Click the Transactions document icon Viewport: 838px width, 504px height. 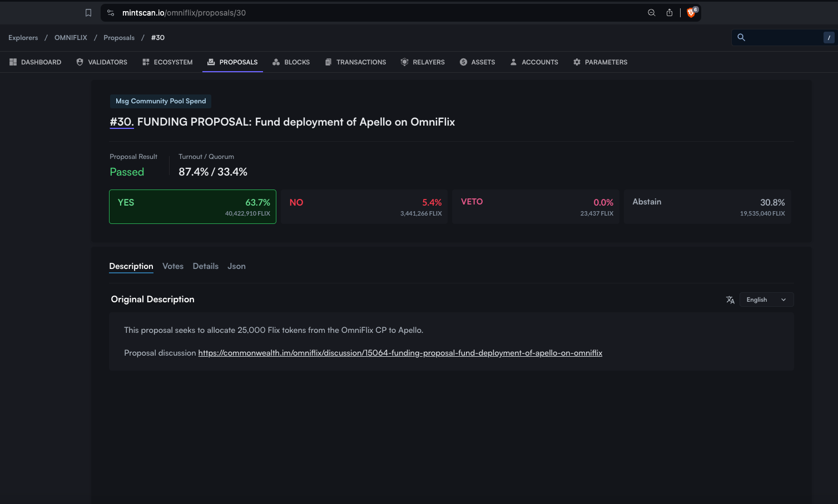point(328,62)
